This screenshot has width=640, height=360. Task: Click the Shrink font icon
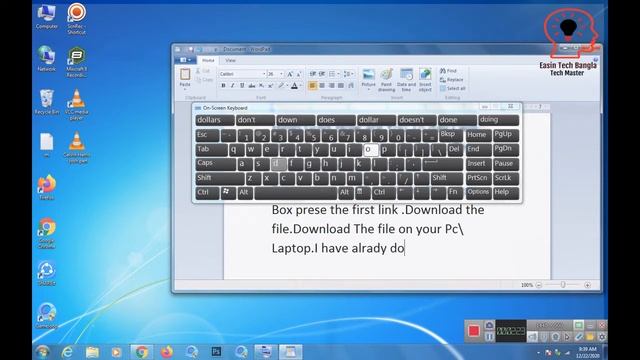tap(299, 74)
